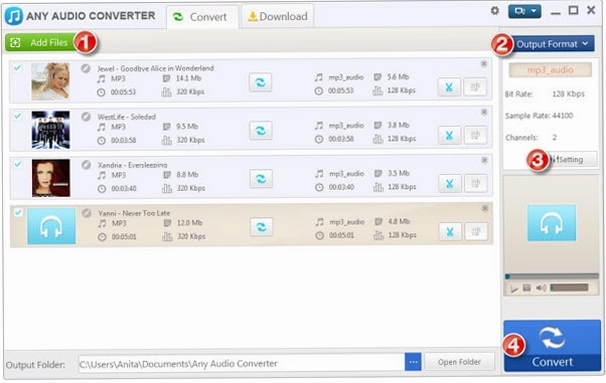Uncheck the Yanni - Never Too Late checkbox

18,212
